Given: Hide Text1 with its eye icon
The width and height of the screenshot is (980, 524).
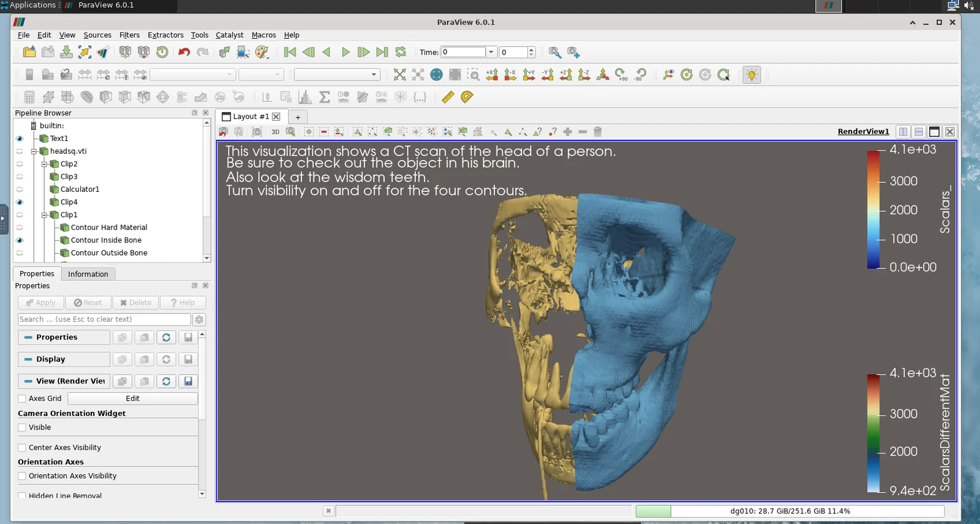Looking at the screenshot, I should pyautogui.click(x=20, y=139).
